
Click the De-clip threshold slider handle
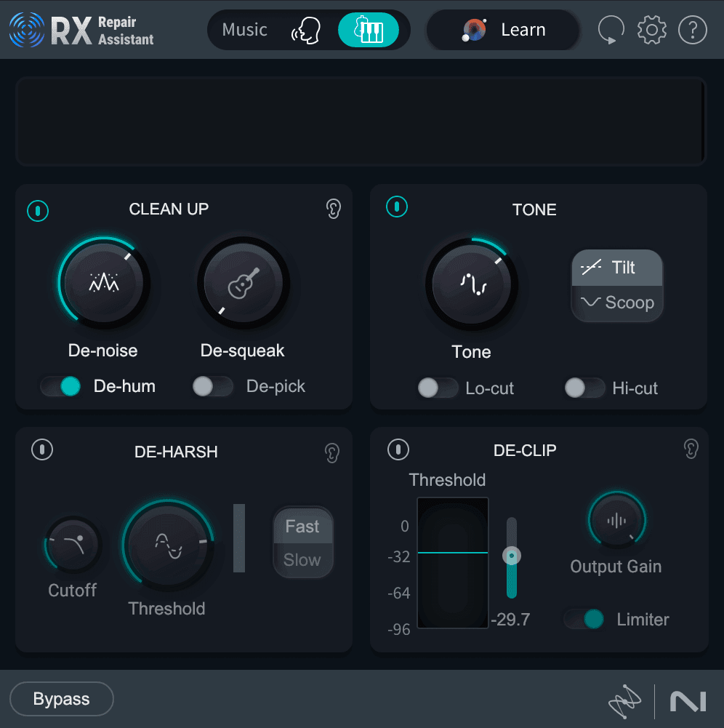512,556
